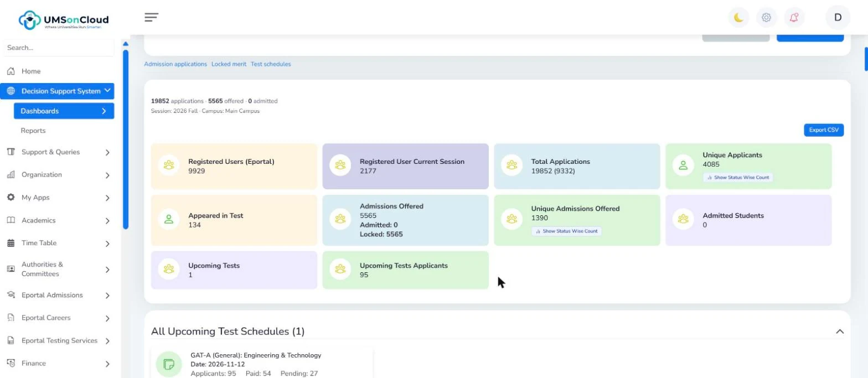Click Registered Users (Eportal) card icon

pos(169,165)
